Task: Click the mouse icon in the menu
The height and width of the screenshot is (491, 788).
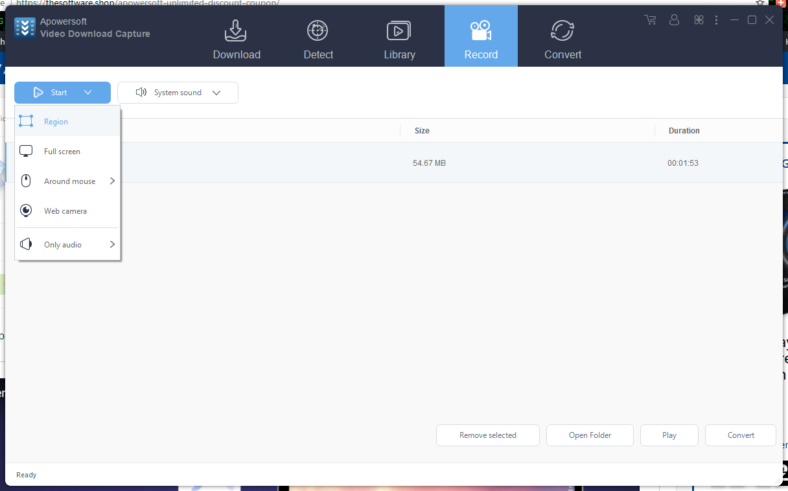Action: [x=26, y=181]
